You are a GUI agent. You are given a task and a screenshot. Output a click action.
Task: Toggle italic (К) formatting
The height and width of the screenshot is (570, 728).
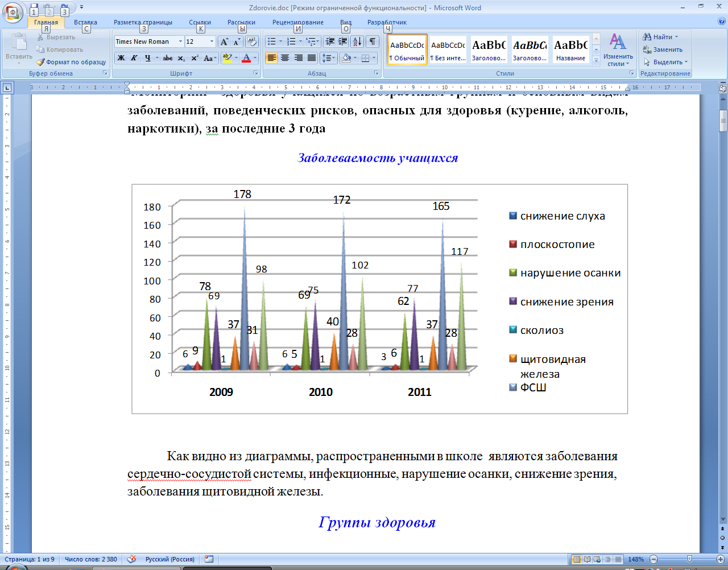(x=134, y=58)
